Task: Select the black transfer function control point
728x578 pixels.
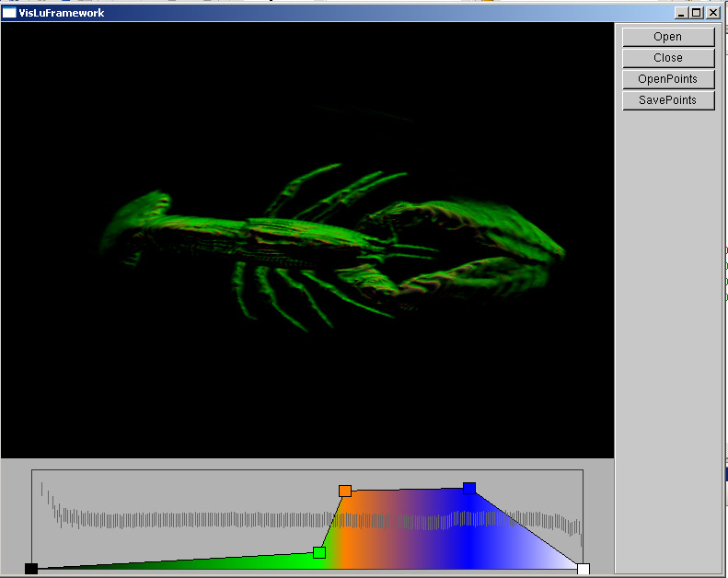Action: click(31, 569)
